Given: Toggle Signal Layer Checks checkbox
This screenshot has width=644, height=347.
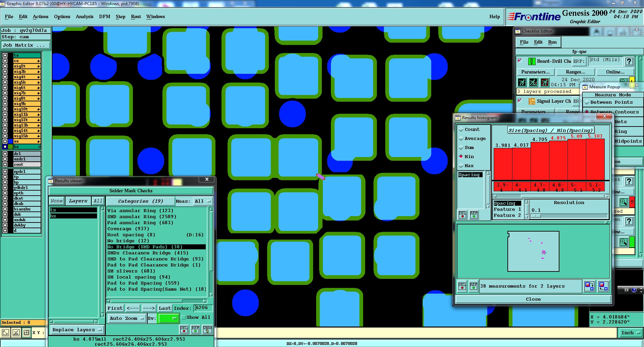Looking at the screenshot, I should point(520,100).
